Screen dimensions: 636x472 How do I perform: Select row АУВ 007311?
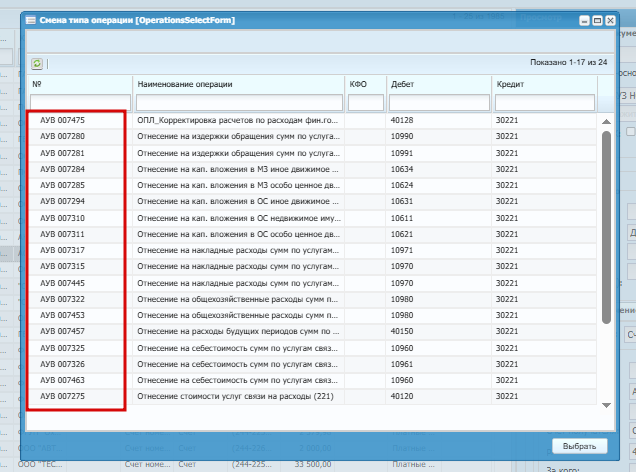312,234
